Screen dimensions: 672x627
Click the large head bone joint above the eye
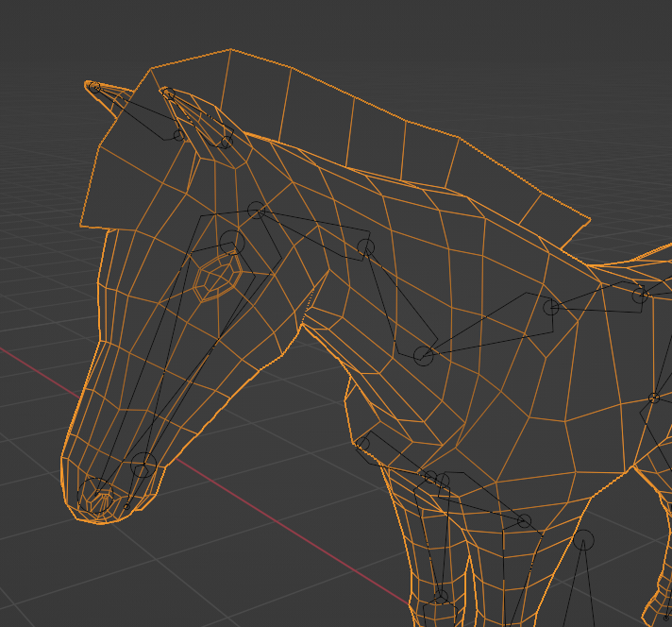point(231,243)
